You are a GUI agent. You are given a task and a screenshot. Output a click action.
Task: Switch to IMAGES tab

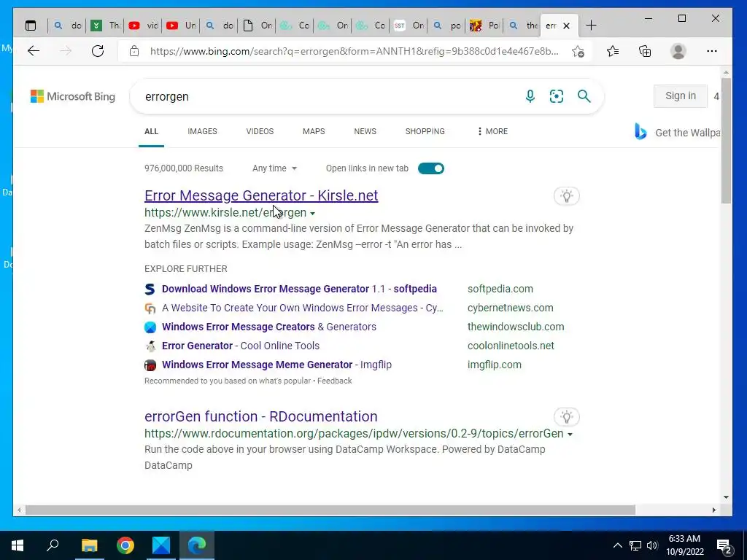point(202,131)
